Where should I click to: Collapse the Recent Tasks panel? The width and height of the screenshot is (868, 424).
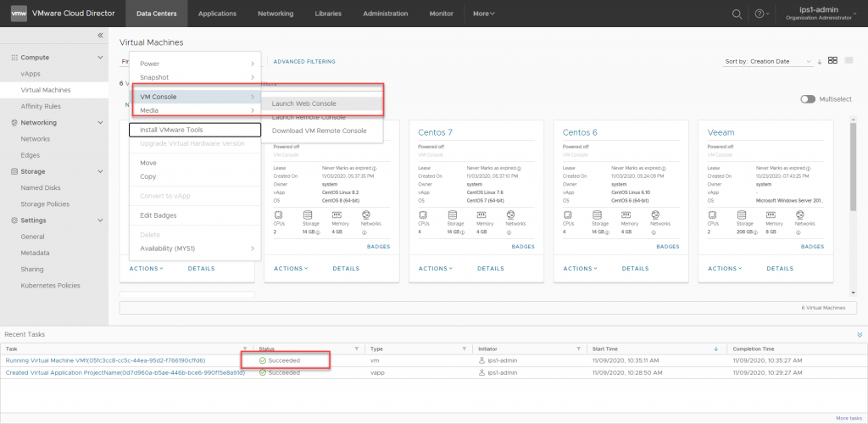click(x=860, y=335)
